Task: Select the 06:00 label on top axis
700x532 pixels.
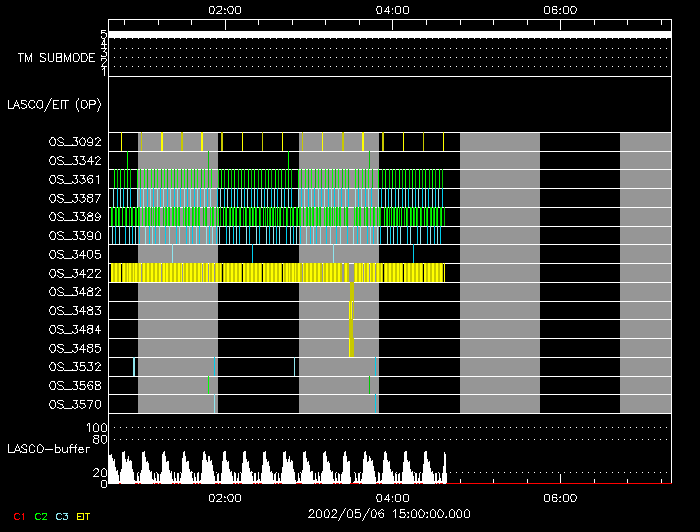Action: [x=559, y=10]
